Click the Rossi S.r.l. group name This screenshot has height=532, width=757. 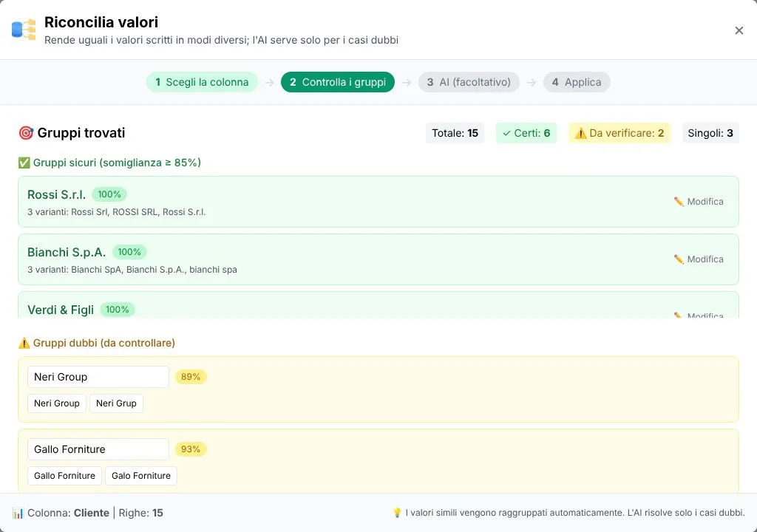pyautogui.click(x=56, y=194)
